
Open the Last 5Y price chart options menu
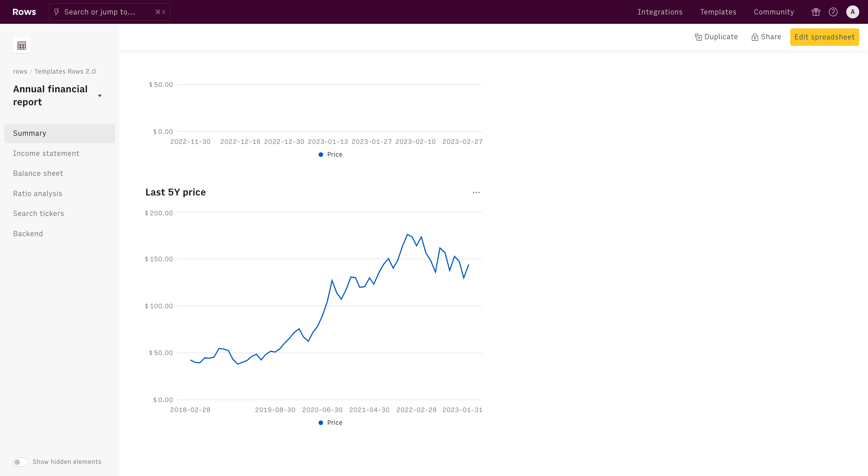476,192
